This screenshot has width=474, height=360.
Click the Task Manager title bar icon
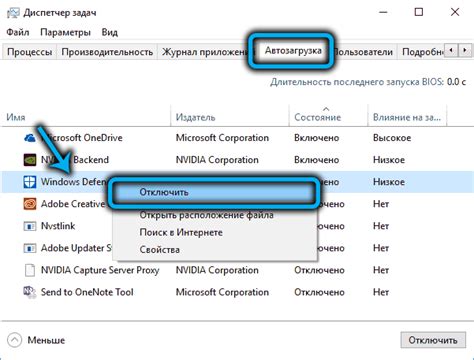(14, 13)
